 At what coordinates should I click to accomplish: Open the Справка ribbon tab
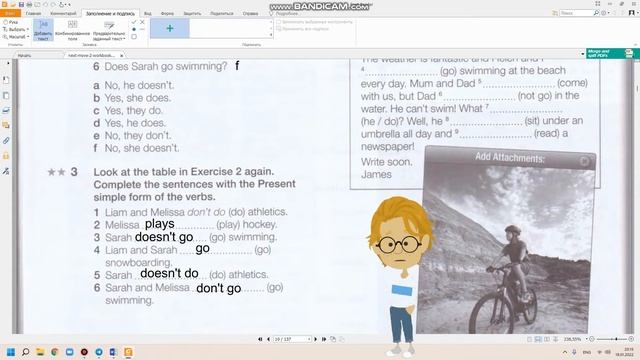(250, 13)
